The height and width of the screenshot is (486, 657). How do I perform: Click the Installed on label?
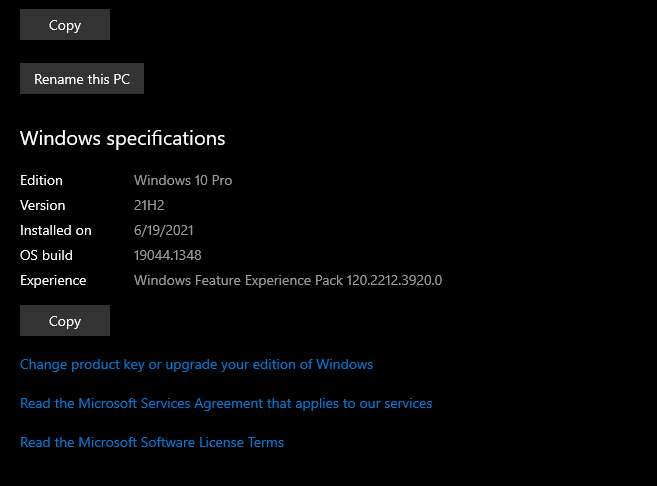(56, 231)
